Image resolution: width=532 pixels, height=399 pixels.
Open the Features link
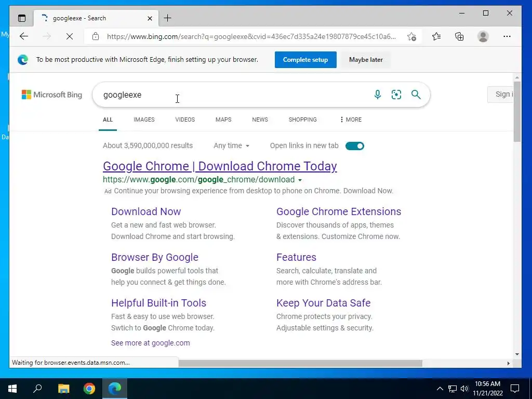pos(296,257)
